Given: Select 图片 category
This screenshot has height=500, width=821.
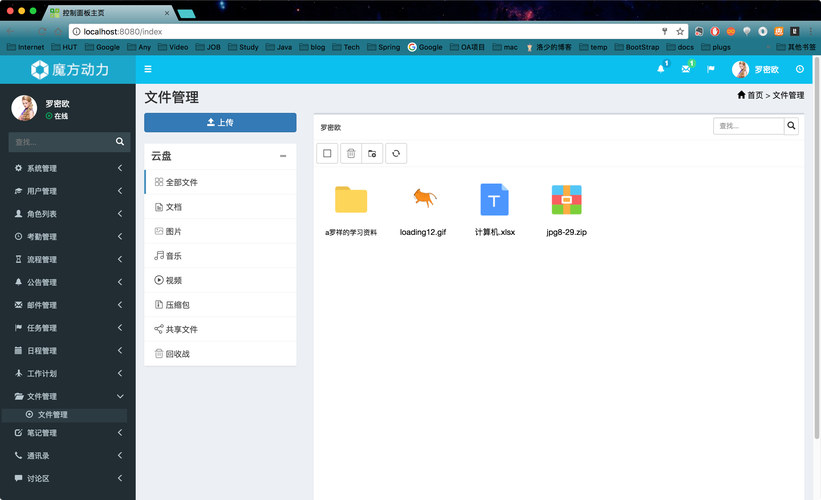Looking at the screenshot, I should pos(220,231).
